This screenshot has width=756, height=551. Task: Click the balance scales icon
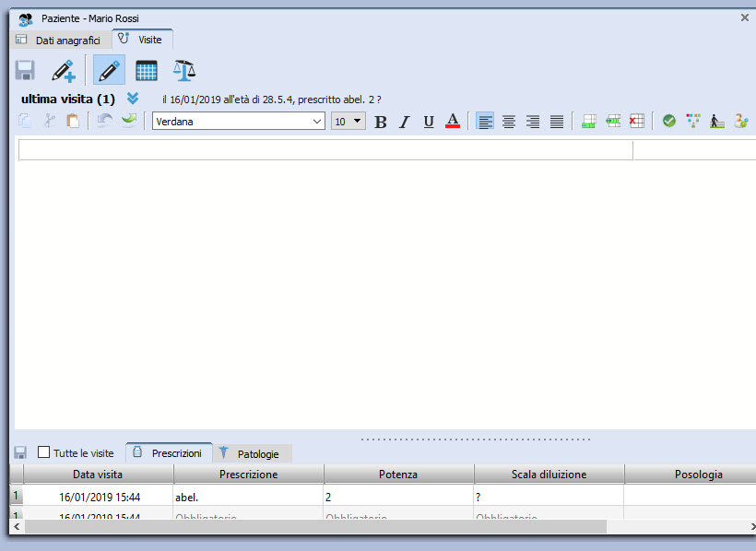click(184, 71)
